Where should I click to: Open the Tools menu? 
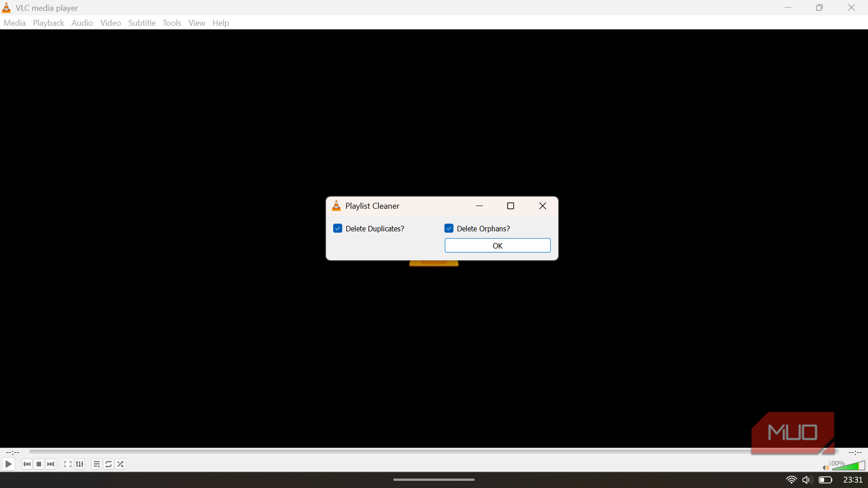pos(171,23)
